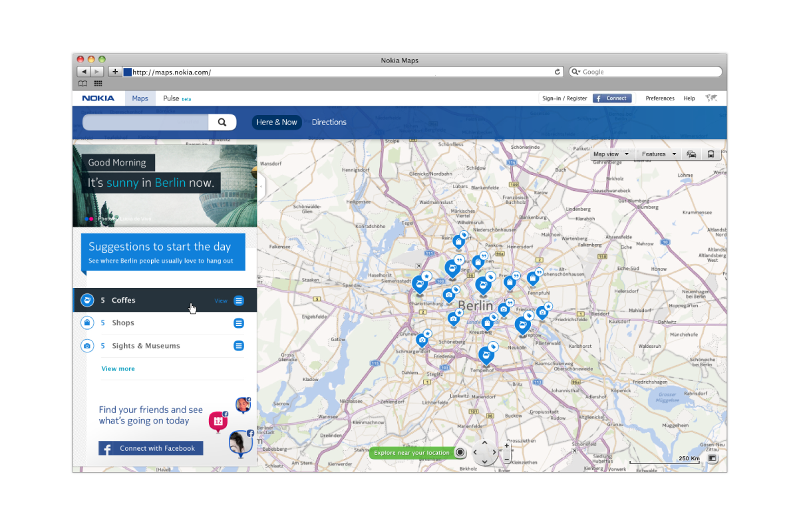Screen dimensions: 799x532
Task: Toggle the public transport bus icon
Action: (711, 154)
